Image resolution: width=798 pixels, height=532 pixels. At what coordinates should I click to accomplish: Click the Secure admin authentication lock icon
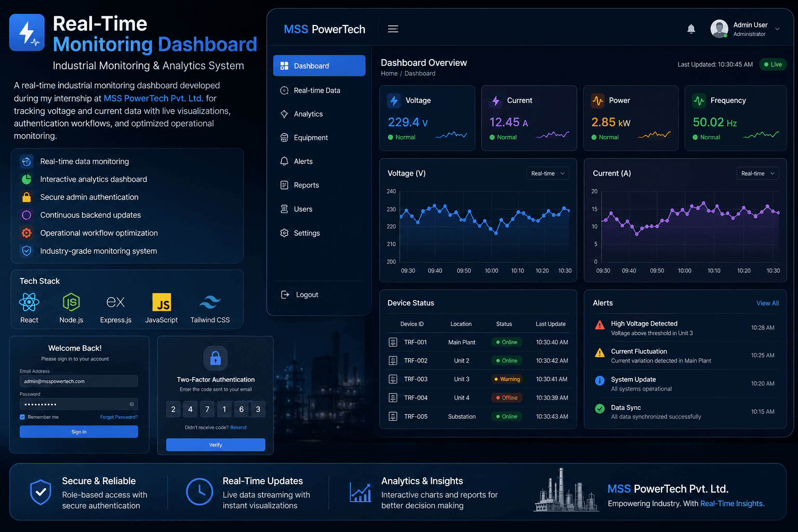26,197
